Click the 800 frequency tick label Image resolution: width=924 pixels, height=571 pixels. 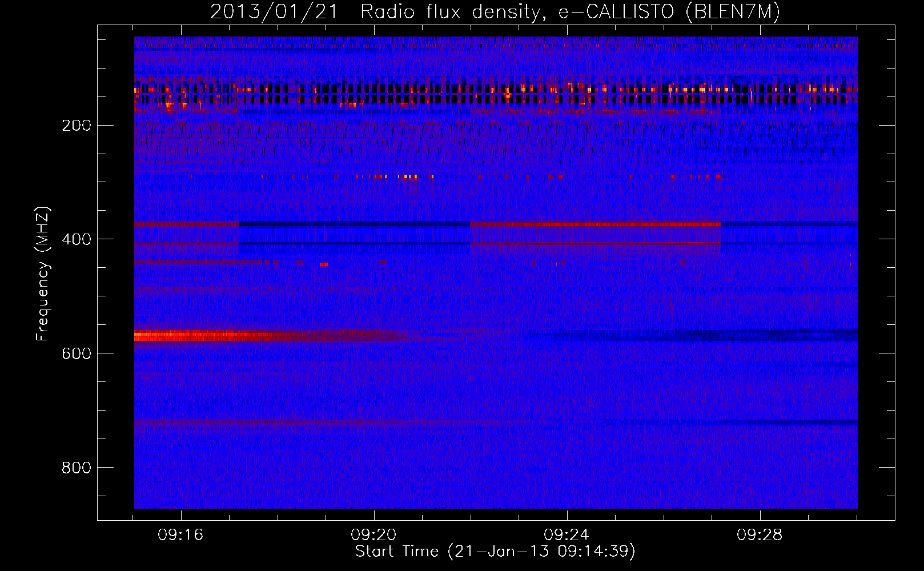[x=77, y=468]
